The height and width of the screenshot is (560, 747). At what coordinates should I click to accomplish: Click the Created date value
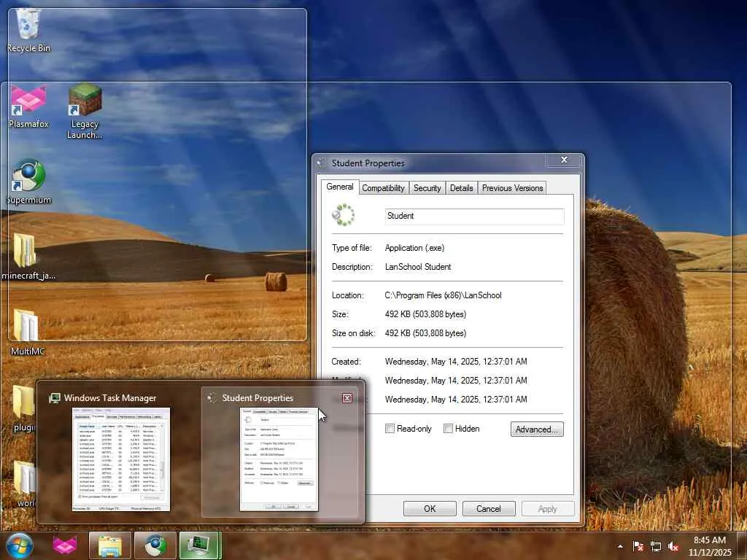(456, 362)
